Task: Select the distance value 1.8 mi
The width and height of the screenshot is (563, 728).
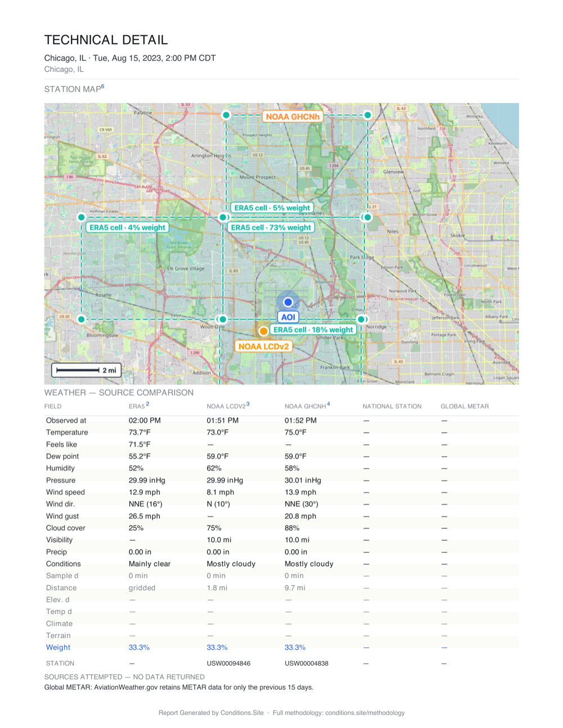Action: (217, 588)
